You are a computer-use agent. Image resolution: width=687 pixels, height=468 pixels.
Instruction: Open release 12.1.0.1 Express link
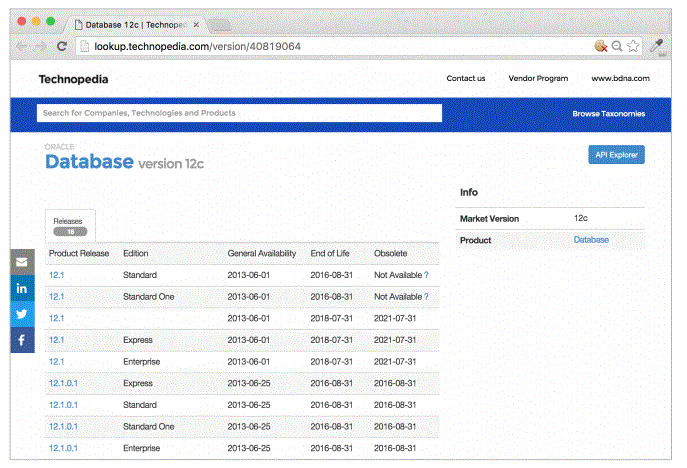[x=63, y=383]
